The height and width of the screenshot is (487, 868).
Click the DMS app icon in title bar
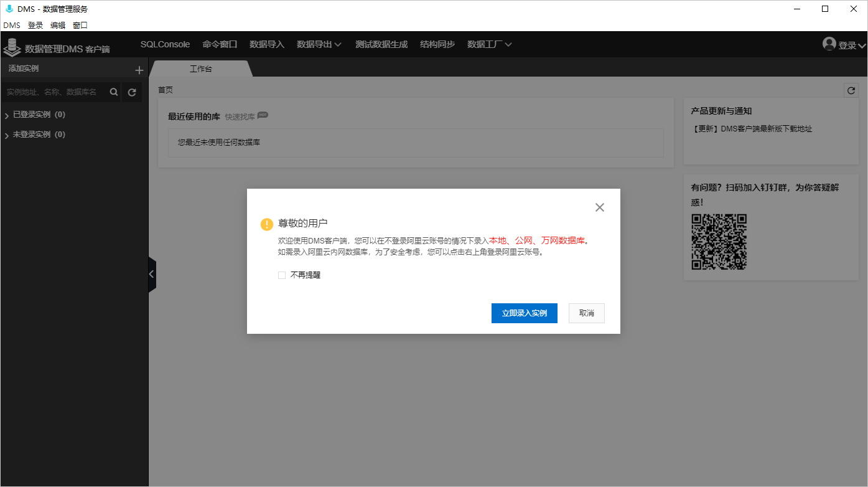coord(9,9)
